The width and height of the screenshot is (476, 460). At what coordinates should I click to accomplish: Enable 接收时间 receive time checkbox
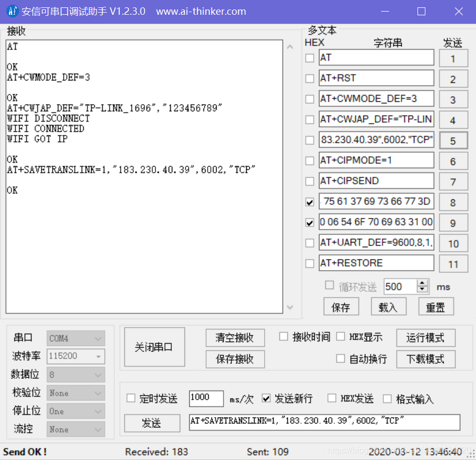pos(283,337)
